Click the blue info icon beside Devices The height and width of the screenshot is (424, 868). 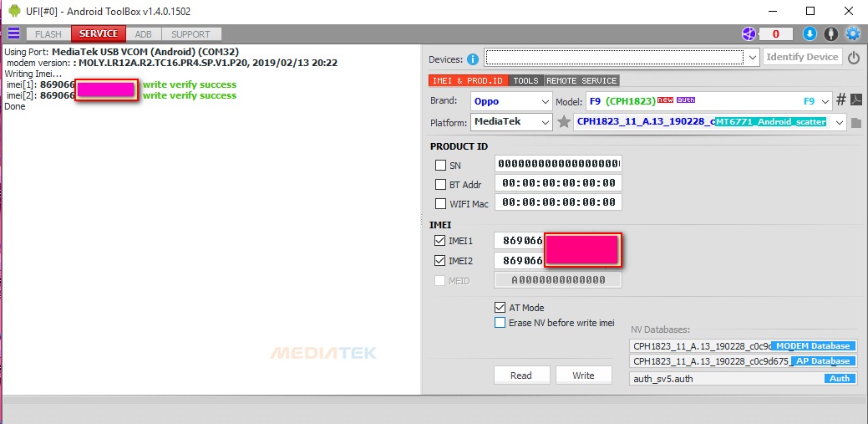(x=473, y=59)
